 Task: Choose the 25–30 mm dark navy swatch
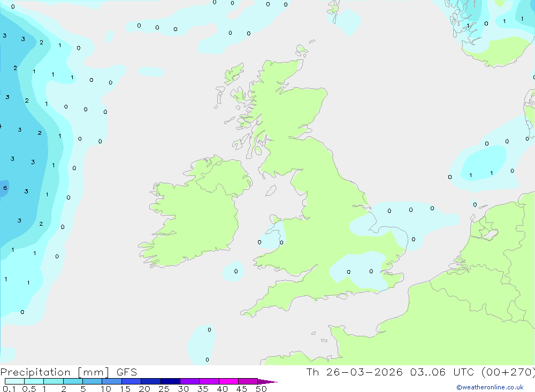click(170, 381)
